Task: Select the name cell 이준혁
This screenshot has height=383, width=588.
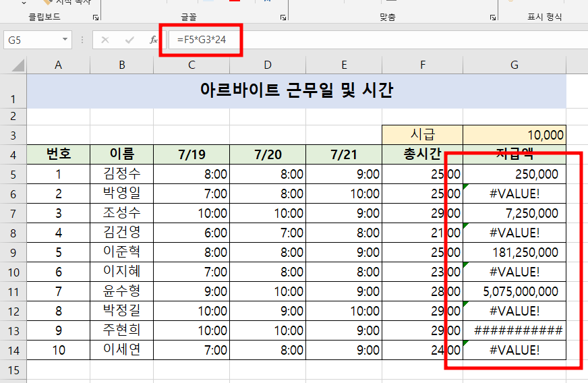Action: click(122, 252)
